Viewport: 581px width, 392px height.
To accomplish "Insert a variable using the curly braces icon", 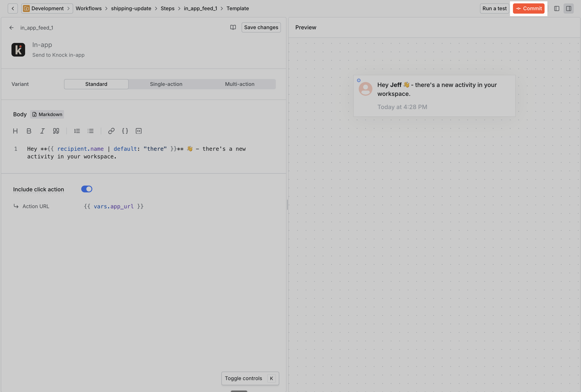I will pyautogui.click(x=125, y=131).
